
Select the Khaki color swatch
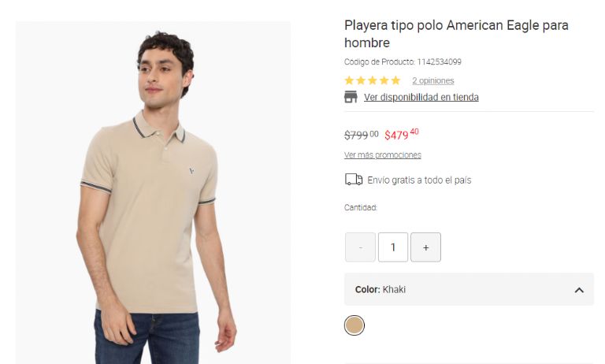click(354, 325)
